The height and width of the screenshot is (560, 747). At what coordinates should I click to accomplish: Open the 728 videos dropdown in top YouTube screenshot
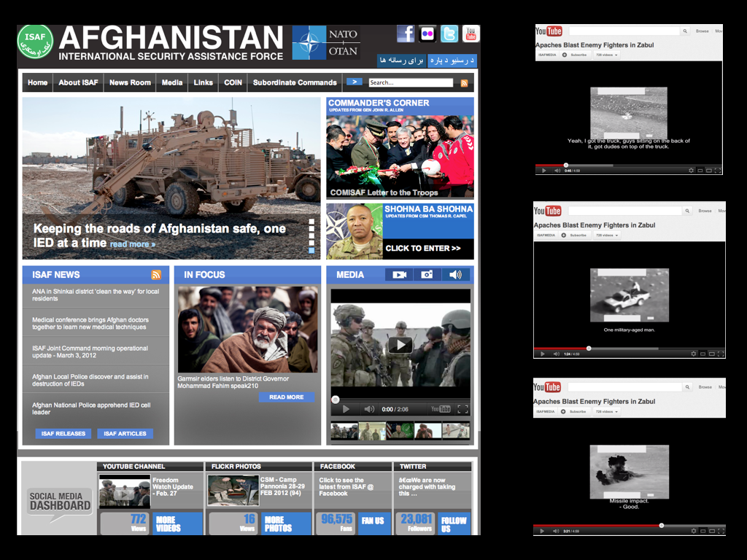pyautogui.click(x=607, y=55)
